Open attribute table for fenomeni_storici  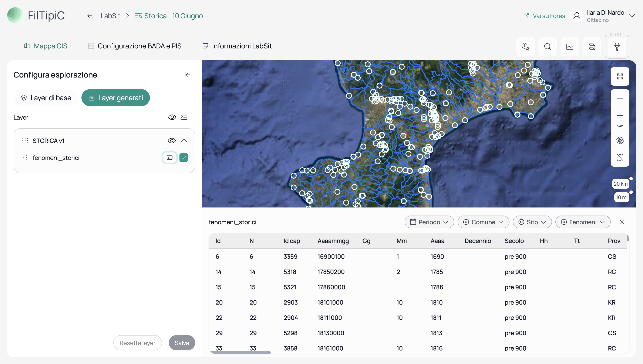coord(170,158)
